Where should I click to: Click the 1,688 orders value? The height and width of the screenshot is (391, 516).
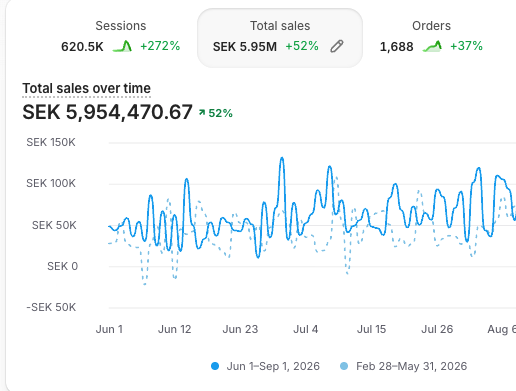[397, 47]
